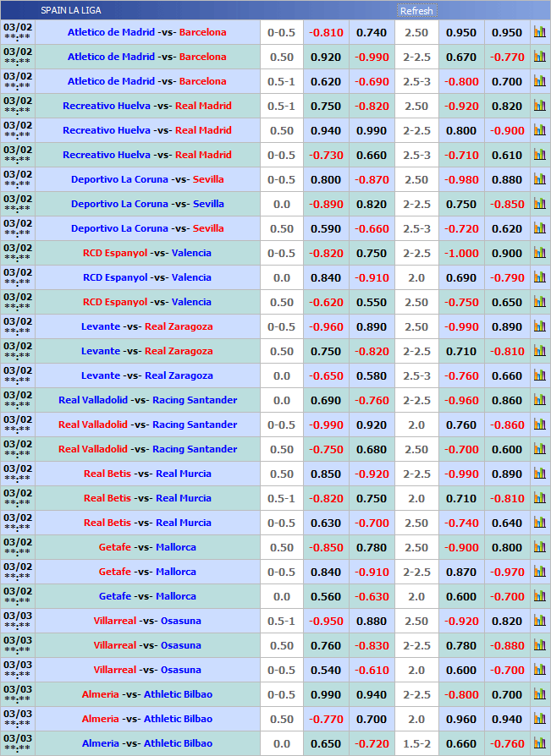Open chart icon for Almeria 0.0 handicap row
551x756 pixels.
539,743
